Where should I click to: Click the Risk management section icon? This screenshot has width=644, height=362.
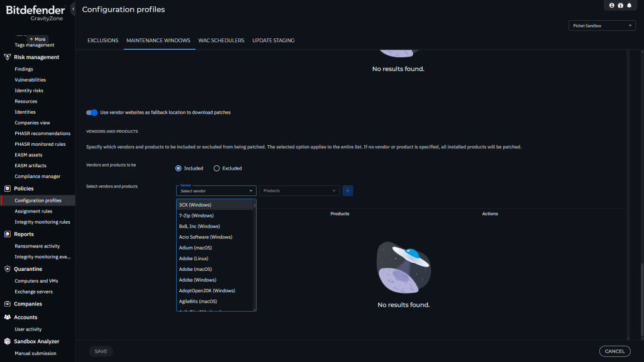click(8, 57)
